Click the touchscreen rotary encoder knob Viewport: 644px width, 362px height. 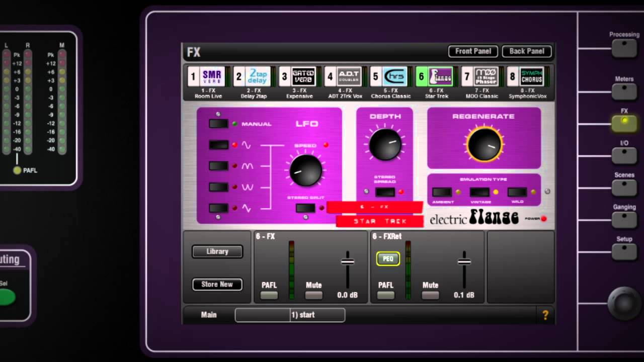pyautogui.click(x=625, y=303)
